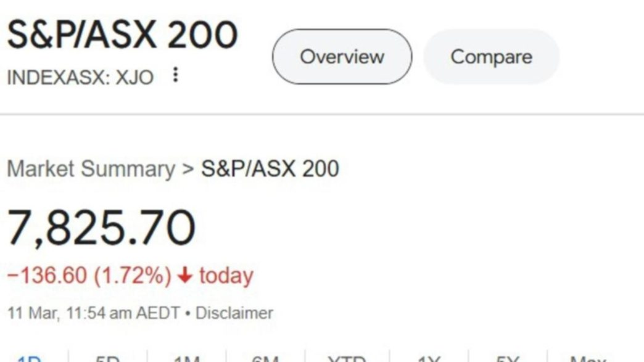The image size is (644, 362).
Task: Show the 6M chart range
Action: pyautogui.click(x=265, y=359)
